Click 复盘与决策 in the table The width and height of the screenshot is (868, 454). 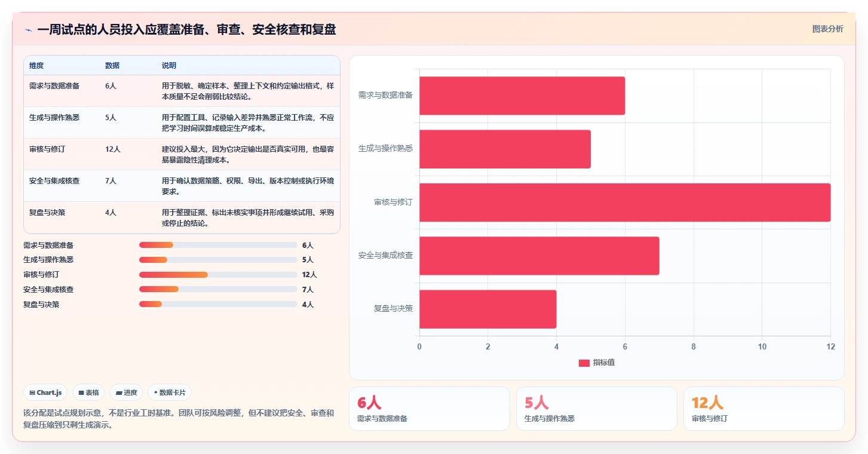coord(47,213)
